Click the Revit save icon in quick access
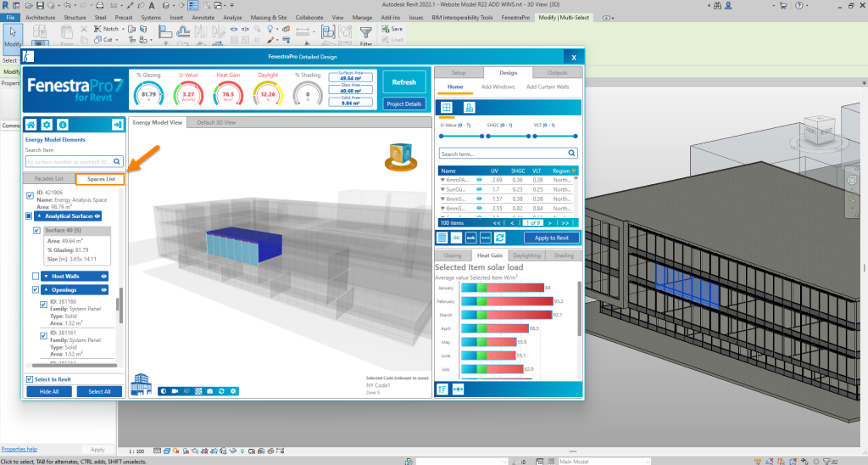This screenshot has width=868, height=465. point(40,6)
